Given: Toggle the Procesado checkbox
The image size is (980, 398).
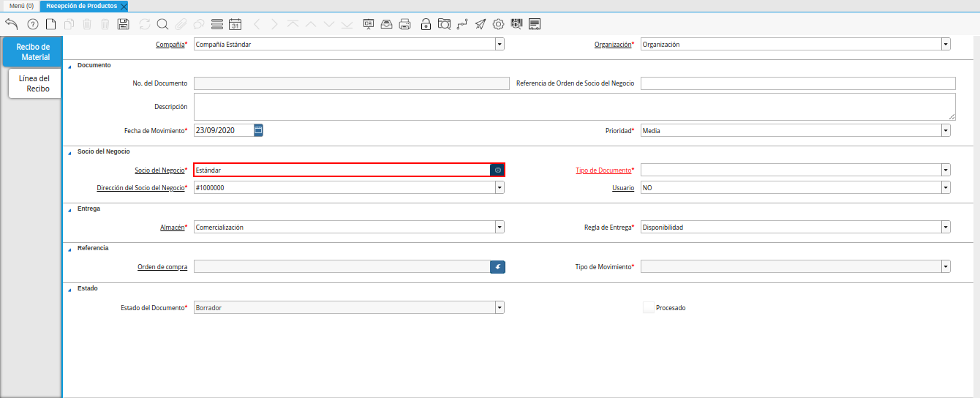Looking at the screenshot, I should coord(648,307).
